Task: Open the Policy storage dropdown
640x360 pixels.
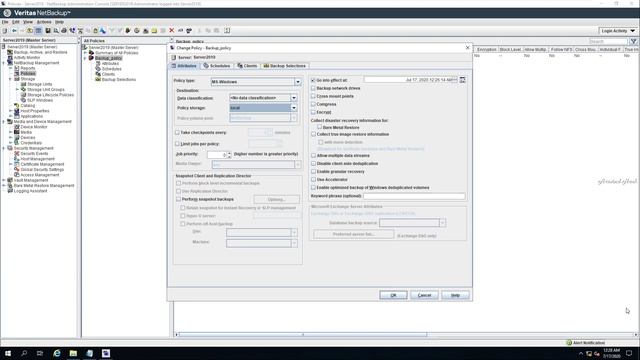Action: (x=293, y=108)
